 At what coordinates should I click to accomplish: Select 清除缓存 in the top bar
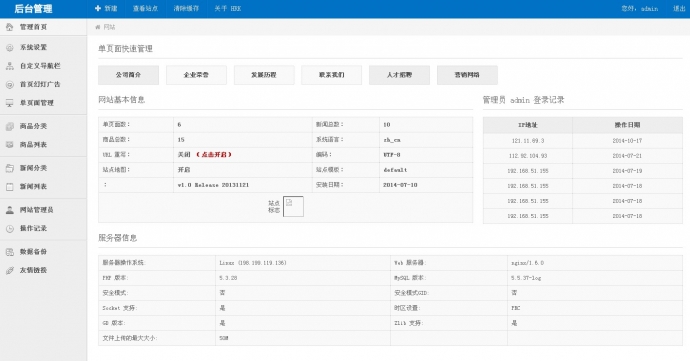(186, 8)
